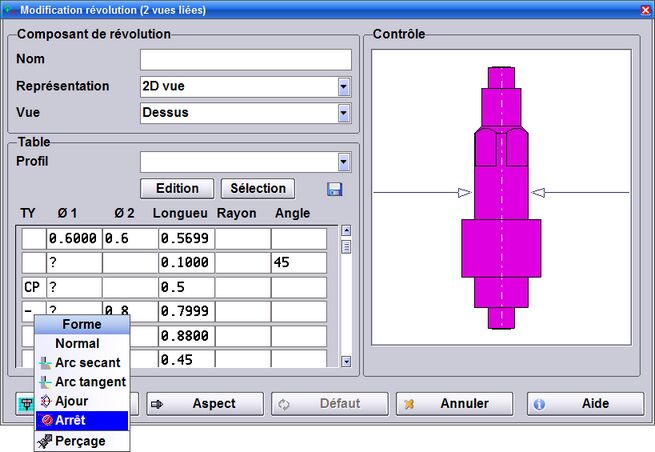The width and height of the screenshot is (655, 452).
Task: Click the Aide button
Action: tap(585, 404)
